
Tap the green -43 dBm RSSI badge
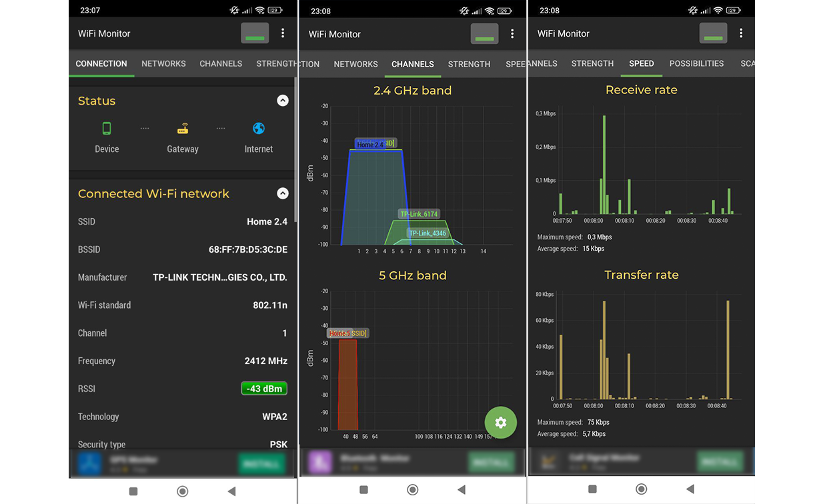(263, 388)
